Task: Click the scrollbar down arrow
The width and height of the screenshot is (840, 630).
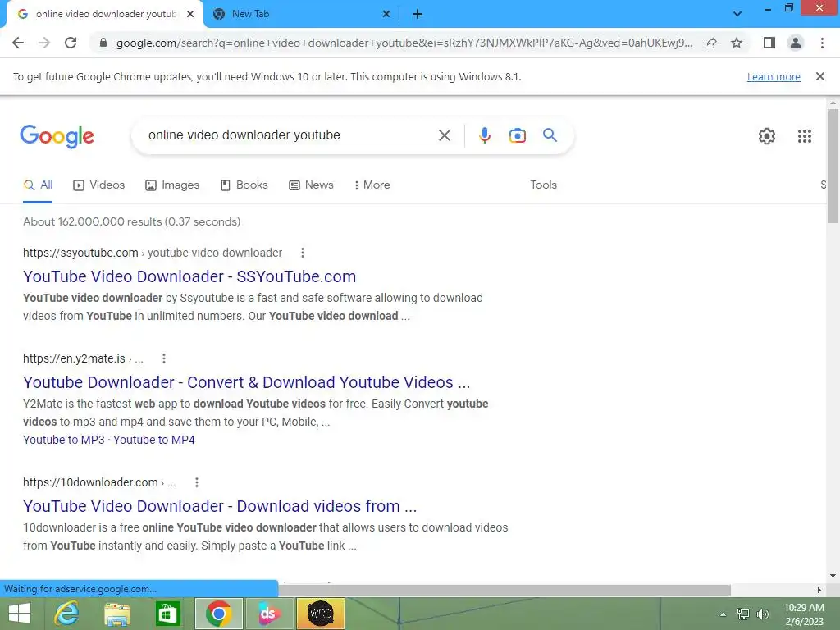Action: (x=833, y=576)
